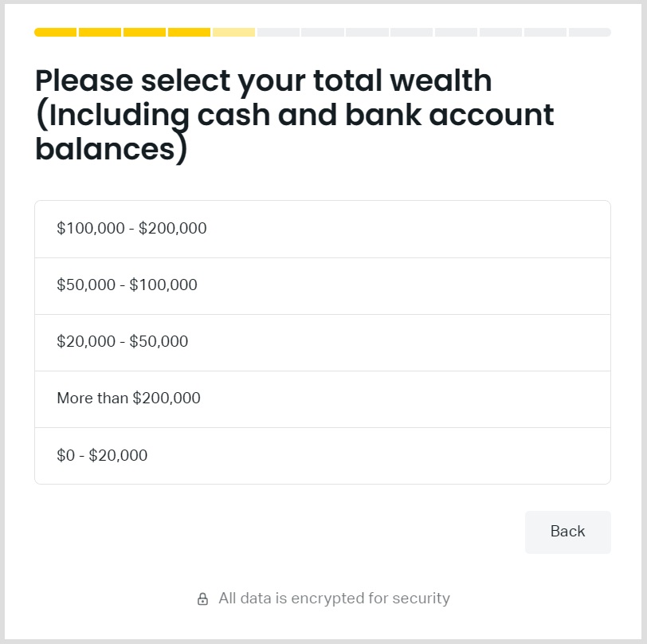The image size is (647, 644).
Task: Click the second gray progress segment
Action: tap(323, 33)
